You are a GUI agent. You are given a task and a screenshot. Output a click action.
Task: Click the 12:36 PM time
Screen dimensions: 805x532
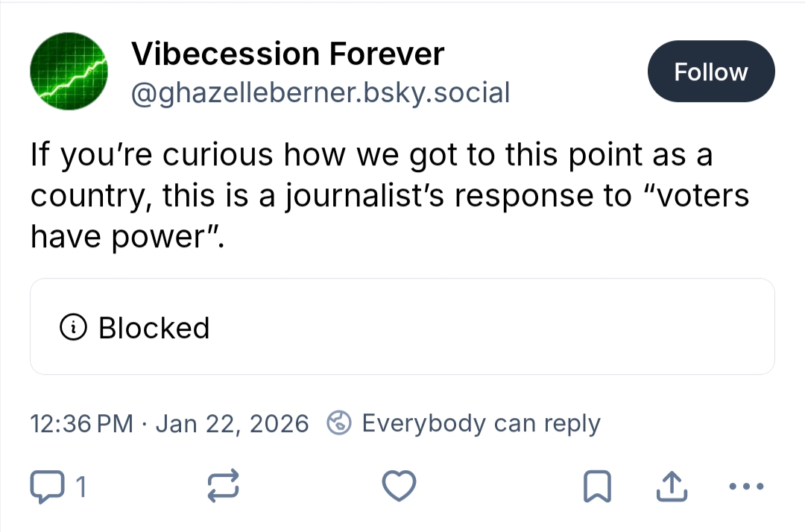[x=81, y=423]
